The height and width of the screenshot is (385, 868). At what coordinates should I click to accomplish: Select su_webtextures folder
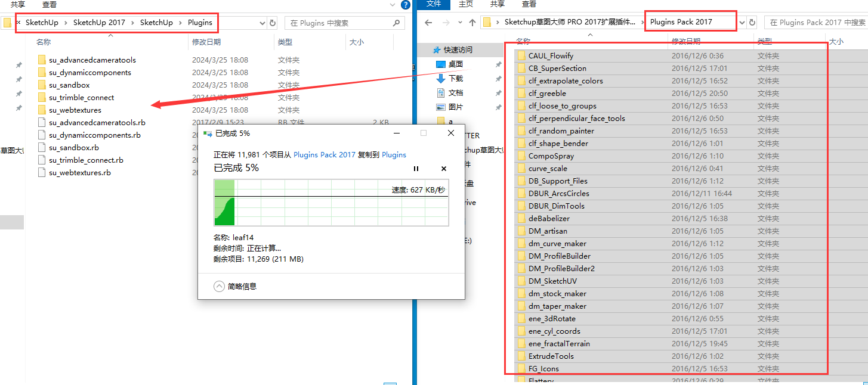pyautogui.click(x=75, y=110)
